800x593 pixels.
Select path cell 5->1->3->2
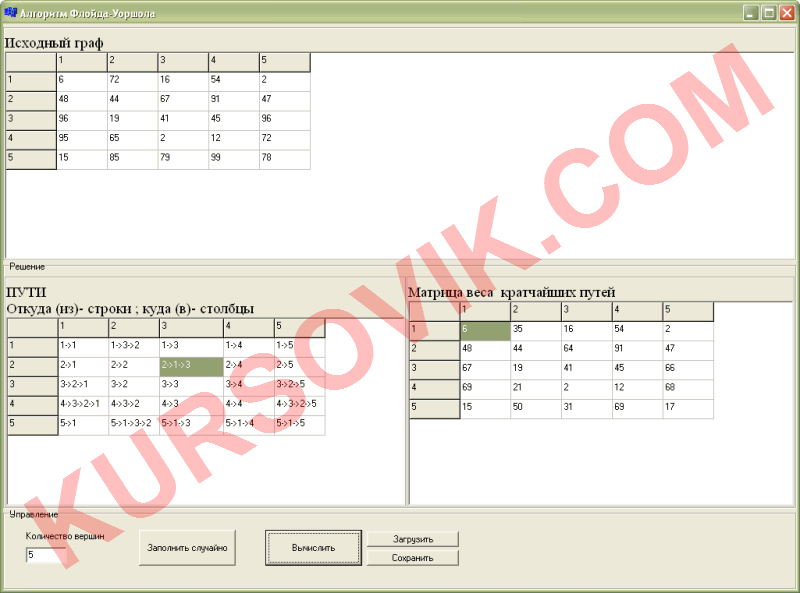pos(134,425)
